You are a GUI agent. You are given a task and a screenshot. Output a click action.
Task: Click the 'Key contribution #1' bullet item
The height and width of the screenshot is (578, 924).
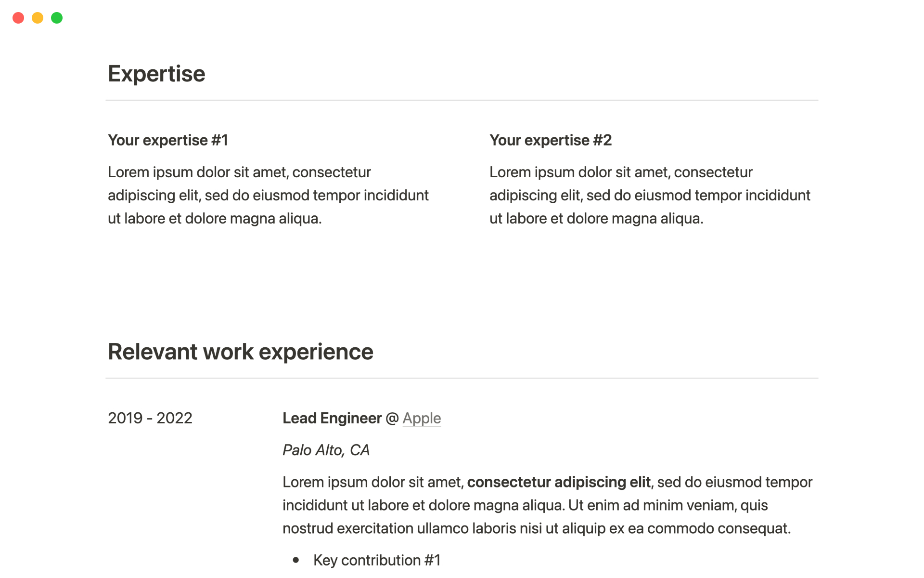pyautogui.click(x=377, y=560)
